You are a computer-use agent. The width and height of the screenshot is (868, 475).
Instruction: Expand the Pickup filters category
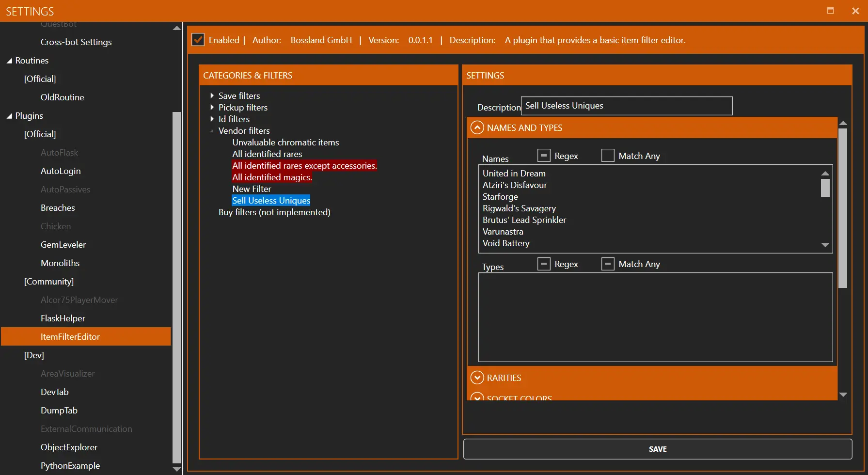pos(212,107)
